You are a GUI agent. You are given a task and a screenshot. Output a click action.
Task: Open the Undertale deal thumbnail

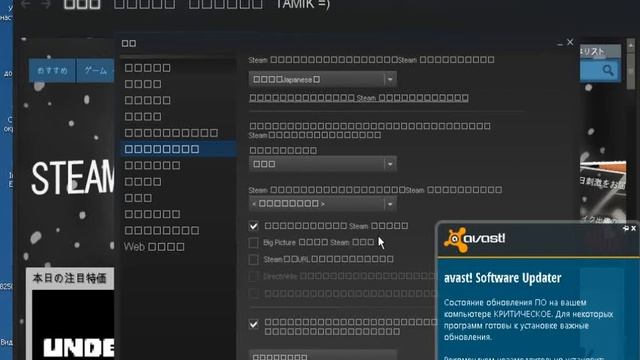point(73,325)
